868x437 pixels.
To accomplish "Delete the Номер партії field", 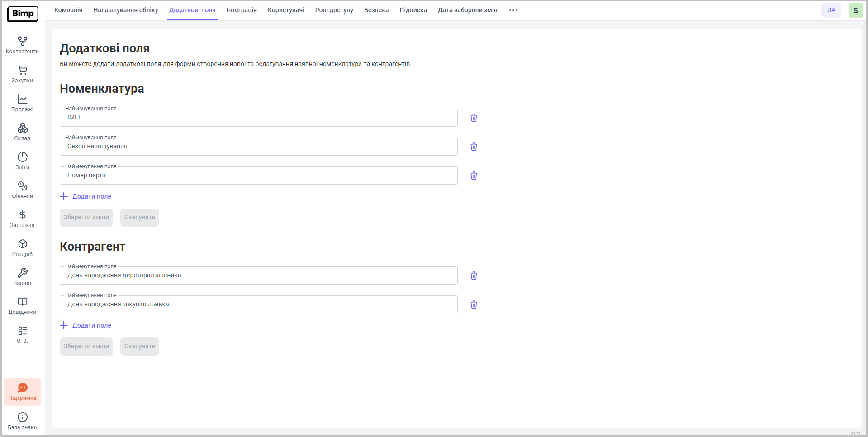I will coord(474,176).
